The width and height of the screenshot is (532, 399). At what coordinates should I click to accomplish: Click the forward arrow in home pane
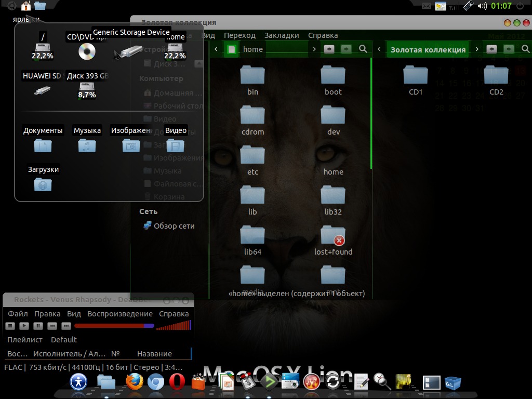point(346,49)
